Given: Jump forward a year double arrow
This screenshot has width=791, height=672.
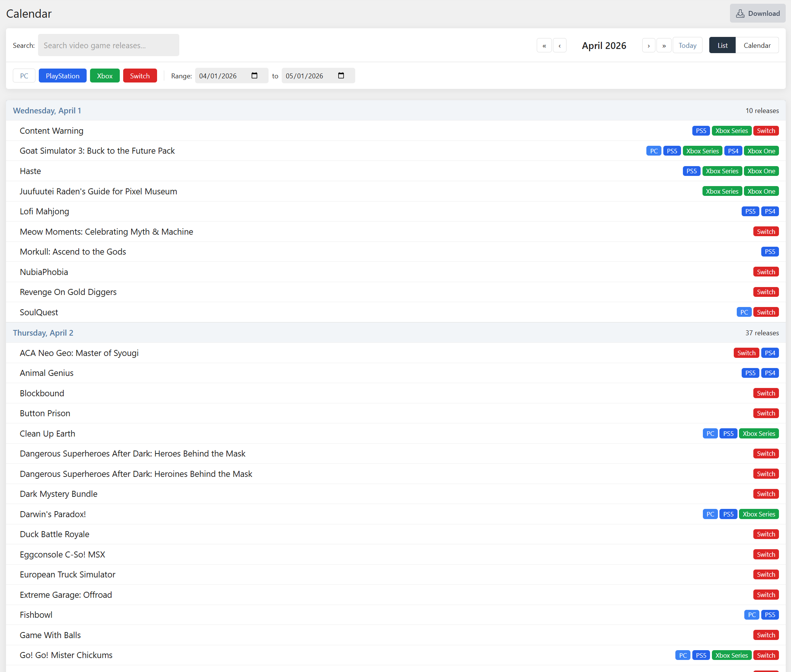Looking at the screenshot, I should click(664, 45).
